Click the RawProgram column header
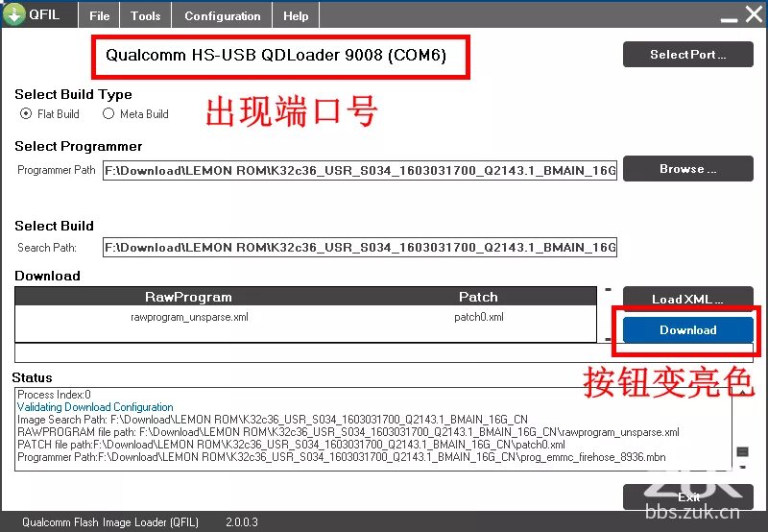 188,297
